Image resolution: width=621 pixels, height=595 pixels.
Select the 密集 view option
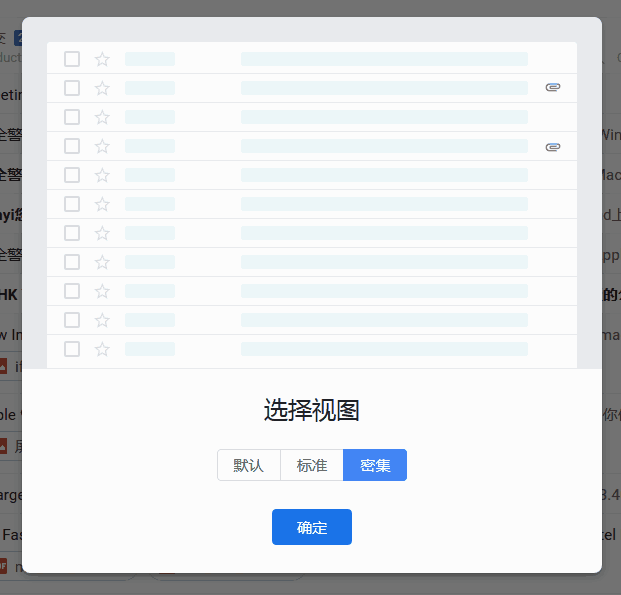click(375, 465)
